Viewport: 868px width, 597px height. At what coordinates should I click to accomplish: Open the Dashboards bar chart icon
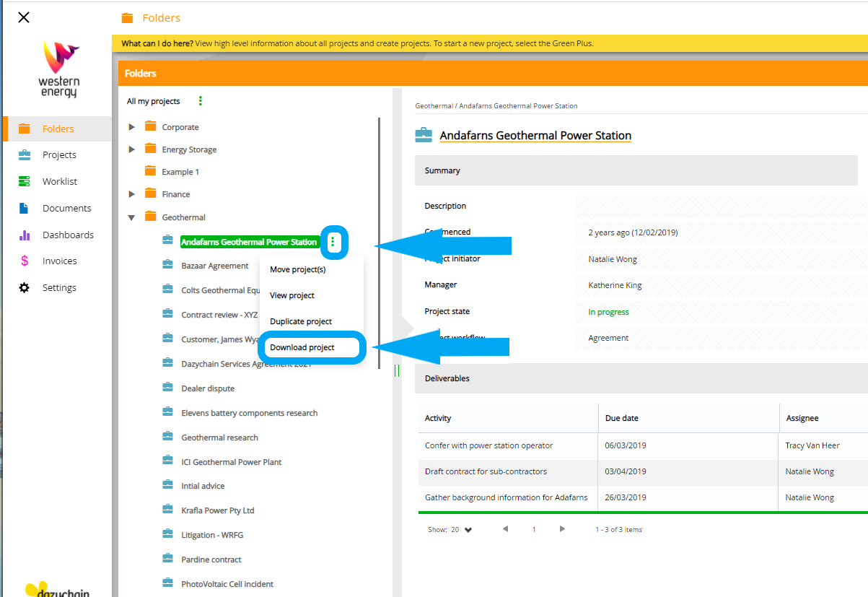pos(25,235)
